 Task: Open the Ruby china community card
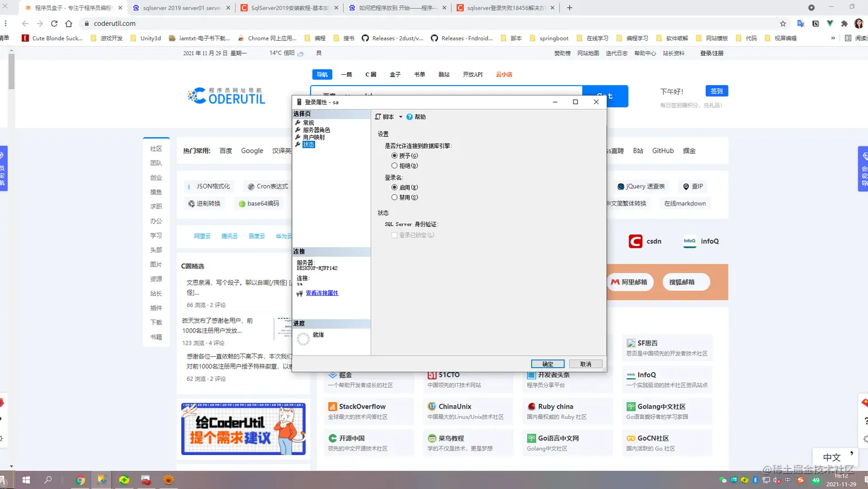pos(568,411)
